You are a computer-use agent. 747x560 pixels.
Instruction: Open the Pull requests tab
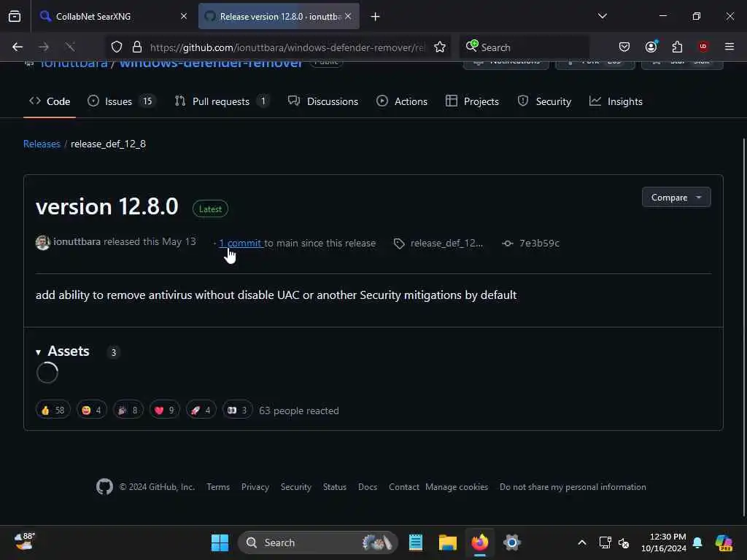[x=222, y=101]
